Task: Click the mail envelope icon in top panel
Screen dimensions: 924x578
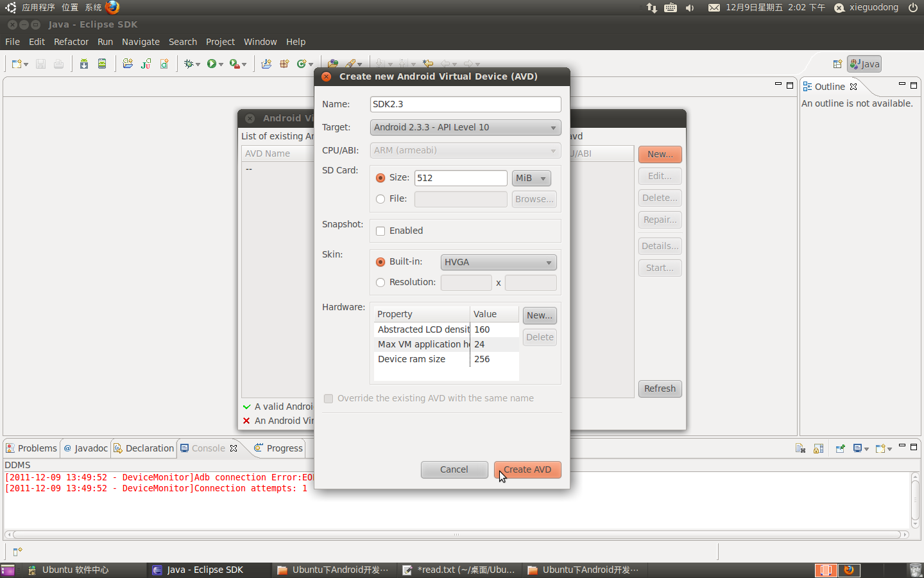Action: pos(714,8)
